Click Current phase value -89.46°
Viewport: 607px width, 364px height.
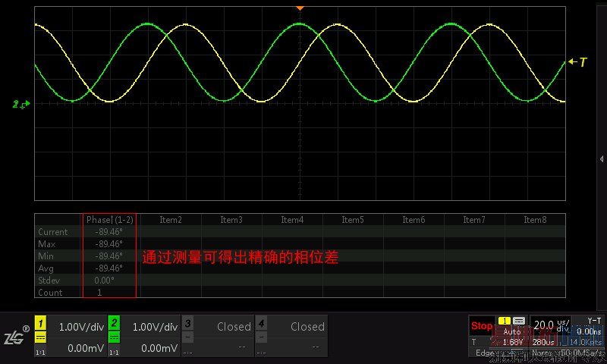pos(109,232)
